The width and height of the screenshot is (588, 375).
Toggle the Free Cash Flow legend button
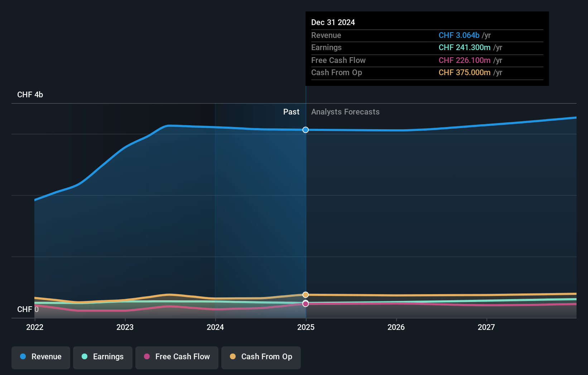pos(177,357)
